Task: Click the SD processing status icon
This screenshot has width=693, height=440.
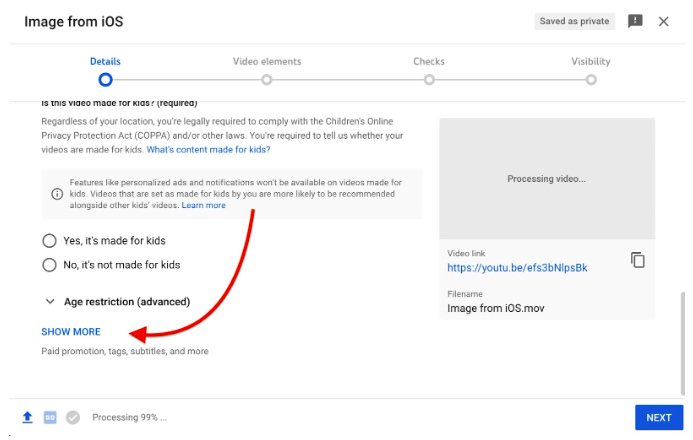Action: click(x=50, y=417)
